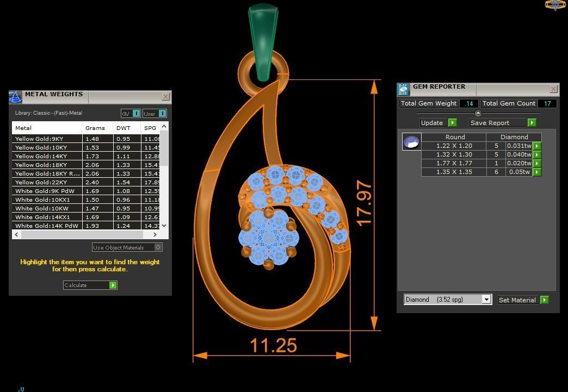Select the Yellow Gold:14KY row
Image resolution: width=568 pixels, height=392 pixels.
tap(86, 156)
